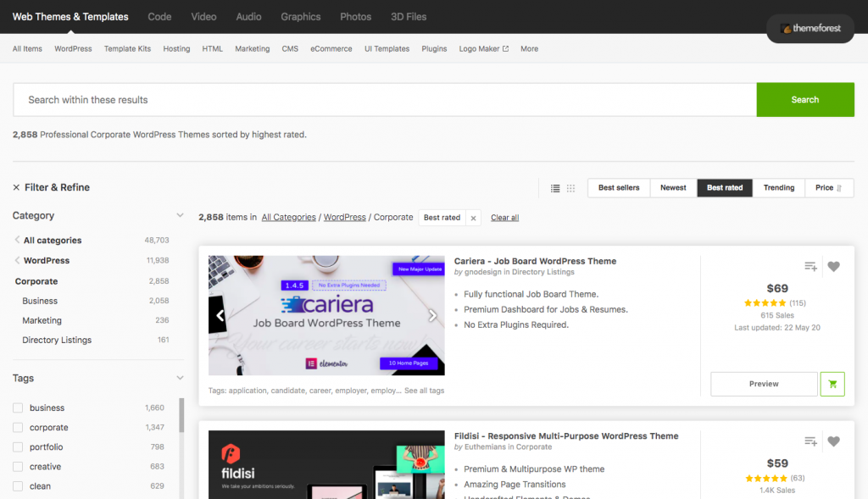The width and height of the screenshot is (868, 499).
Task: Open Logo Maker external link
Action: 484,48
